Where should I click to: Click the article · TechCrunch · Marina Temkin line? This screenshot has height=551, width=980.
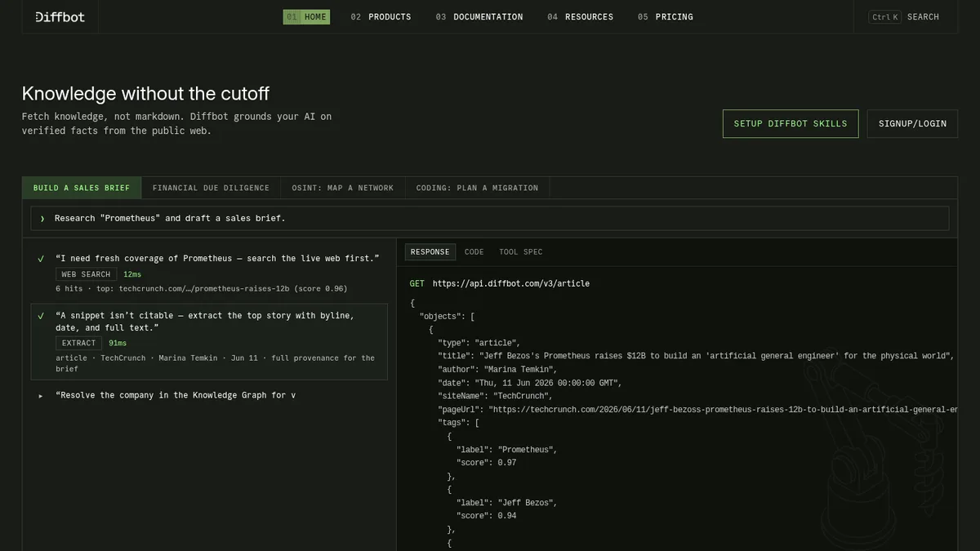215,363
